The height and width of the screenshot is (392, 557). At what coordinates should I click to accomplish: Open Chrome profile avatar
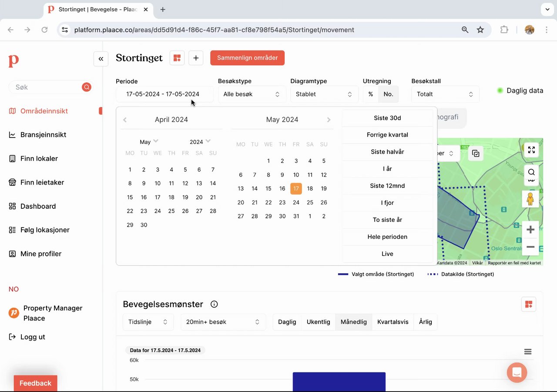530,30
